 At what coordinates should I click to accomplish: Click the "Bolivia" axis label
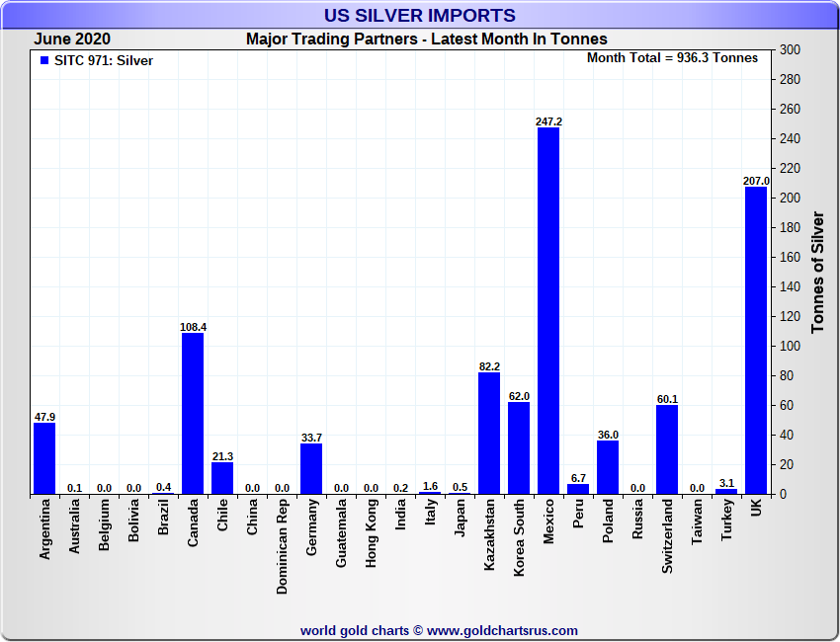133,521
